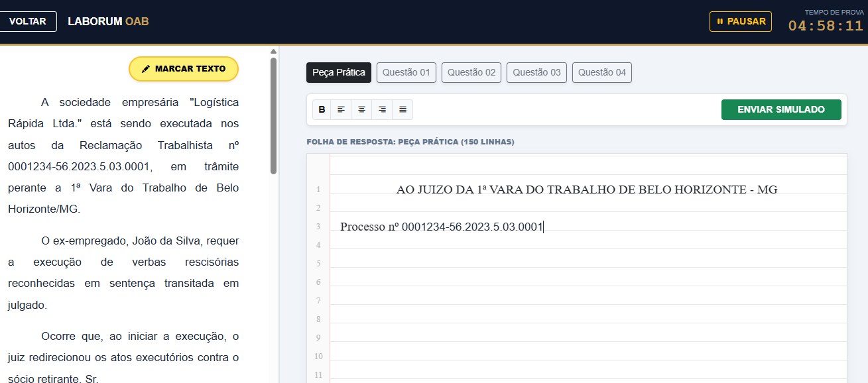
Task: Click the left panel scroll-up arrow
Action: tap(273, 51)
